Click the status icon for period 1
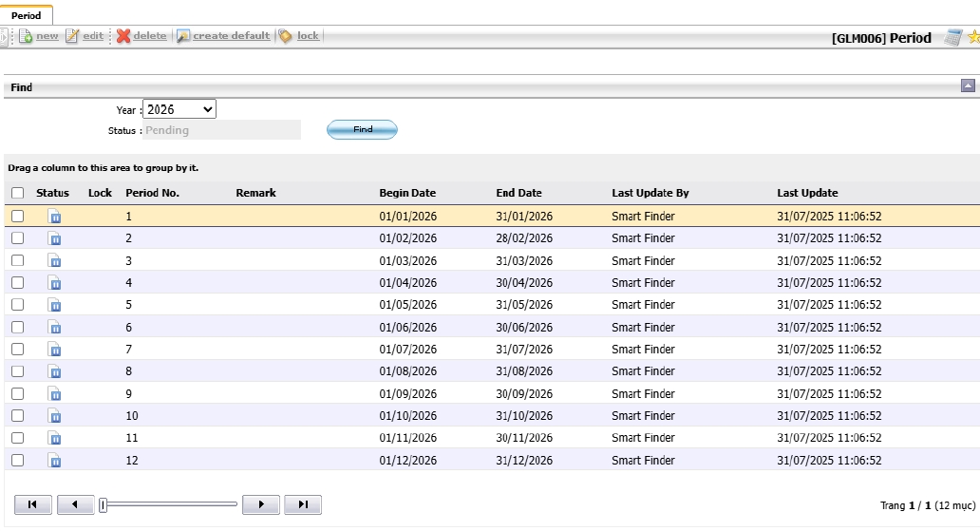The width and height of the screenshot is (980, 531). point(54,217)
